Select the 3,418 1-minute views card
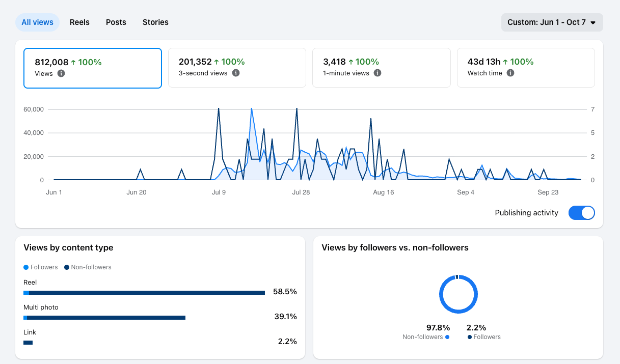 382,68
